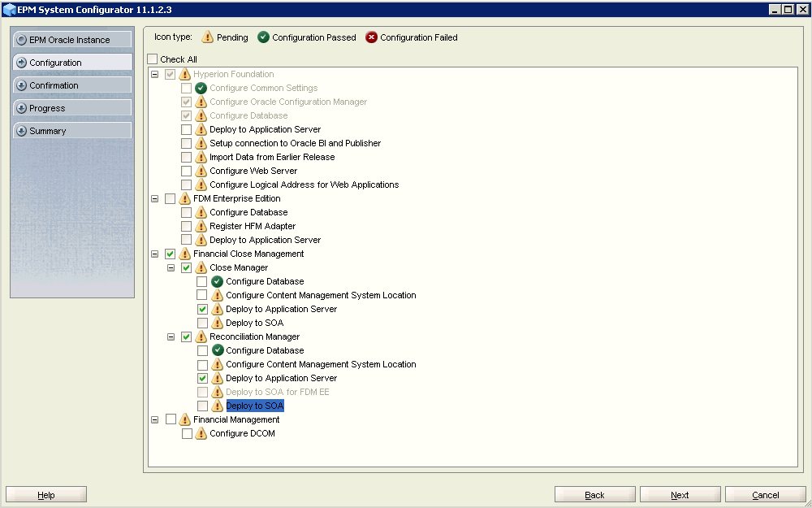Collapse the Close Manager subtree
The width and height of the screenshot is (812, 508).
pos(171,267)
